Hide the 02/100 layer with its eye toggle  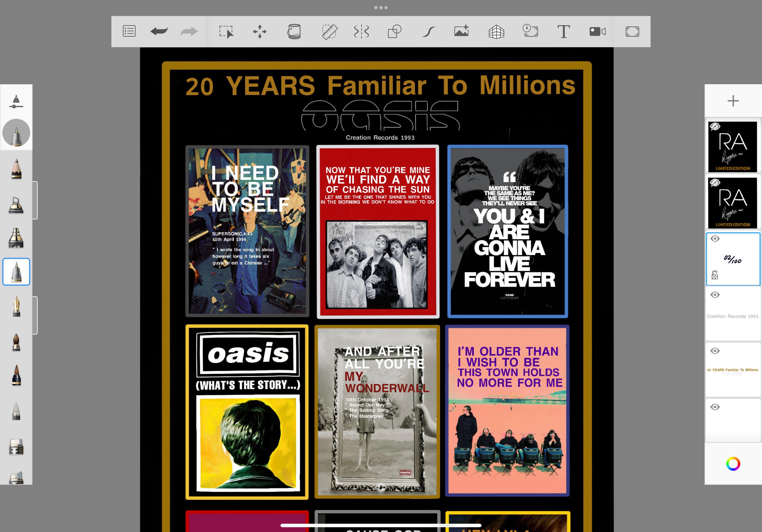click(x=715, y=239)
